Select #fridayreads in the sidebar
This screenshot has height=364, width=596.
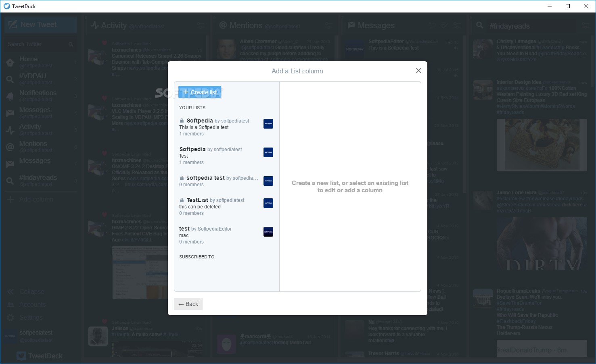tap(41, 180)
